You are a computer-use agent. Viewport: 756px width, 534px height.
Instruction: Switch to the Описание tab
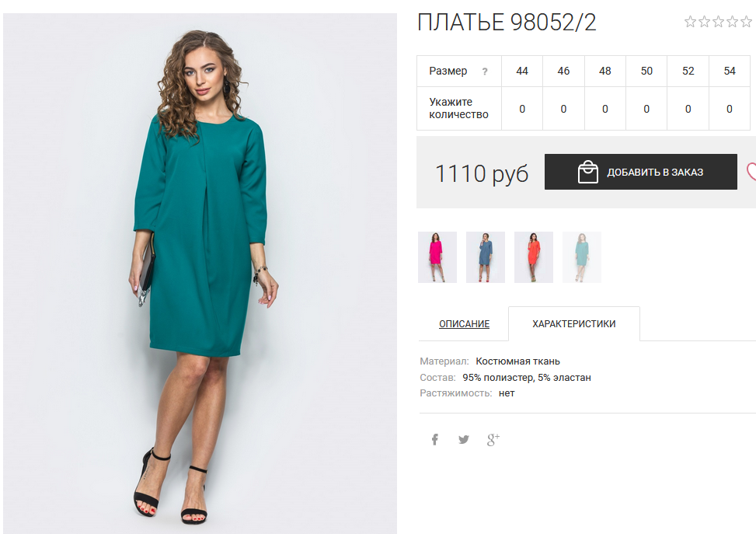[x=464, y=323]
